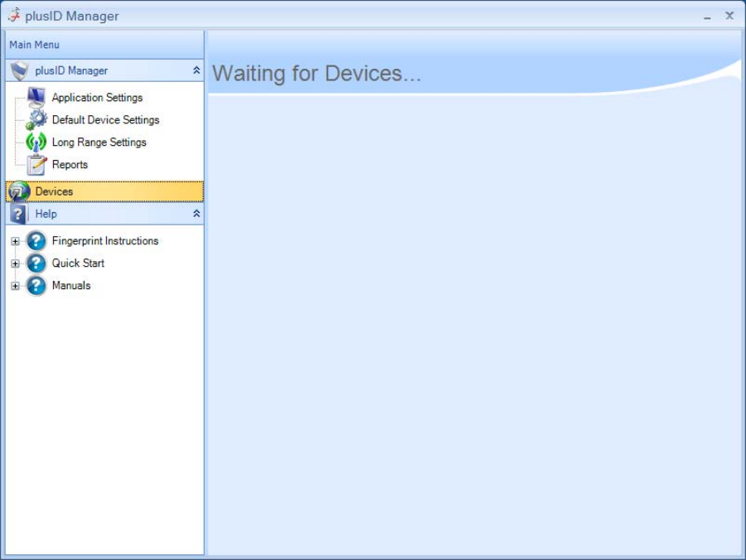The height and width of the screenshot is (560, 746).
Task: Click the Main Menu panel header
Action: (x=104, y=46)
